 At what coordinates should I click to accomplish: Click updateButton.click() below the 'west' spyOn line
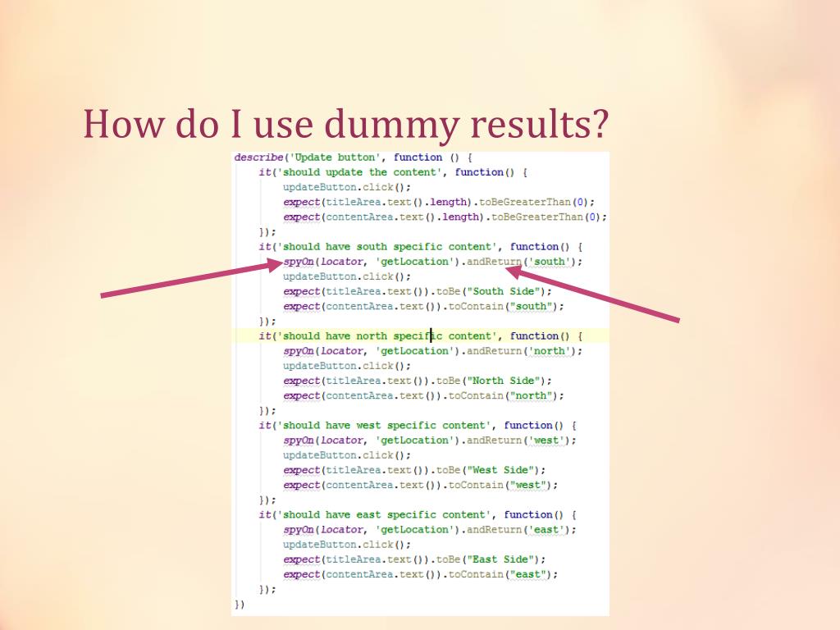click(347, 455)
